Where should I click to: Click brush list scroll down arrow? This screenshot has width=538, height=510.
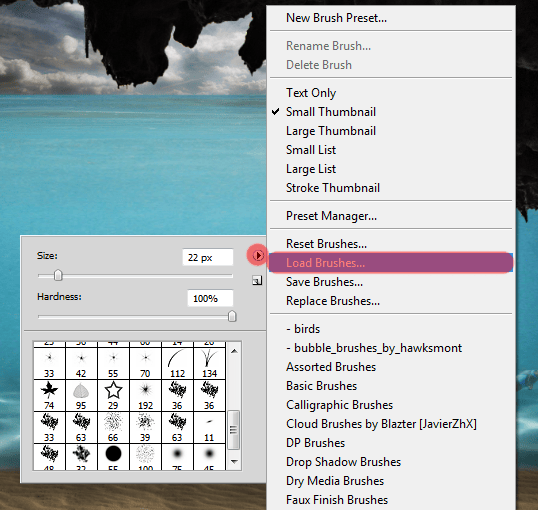click(x=234, y=462)
